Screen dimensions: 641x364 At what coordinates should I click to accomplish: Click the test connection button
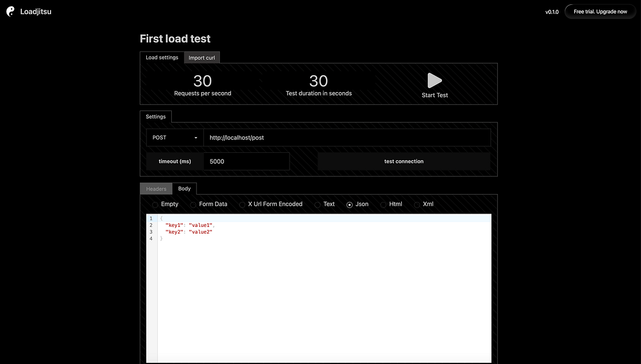(x=404, y=161)
